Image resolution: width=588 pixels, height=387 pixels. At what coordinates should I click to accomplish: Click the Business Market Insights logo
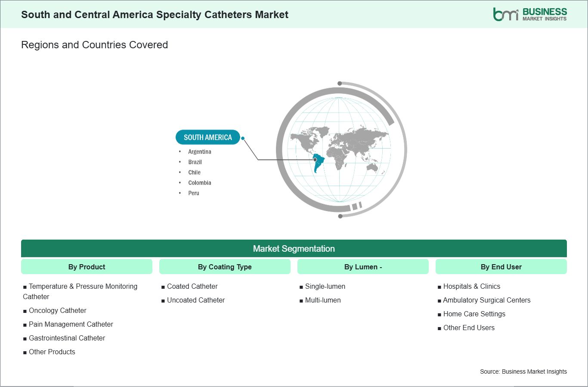529,13
